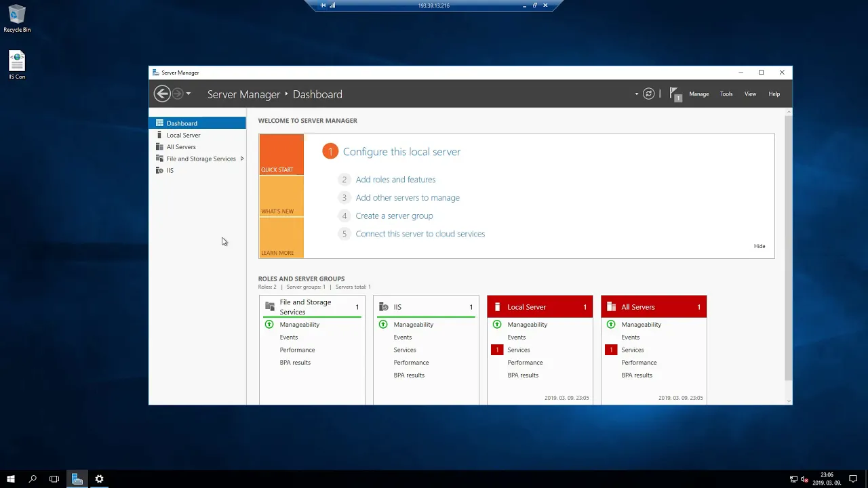This screenshot has width=868, height=488.
Task: Select All Servers in the left navigation
Action: (197, 146)
